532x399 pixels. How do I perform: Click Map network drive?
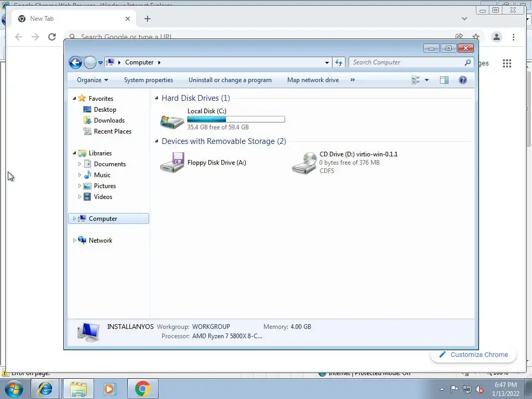pyautogui.click(x=313, y=80)
